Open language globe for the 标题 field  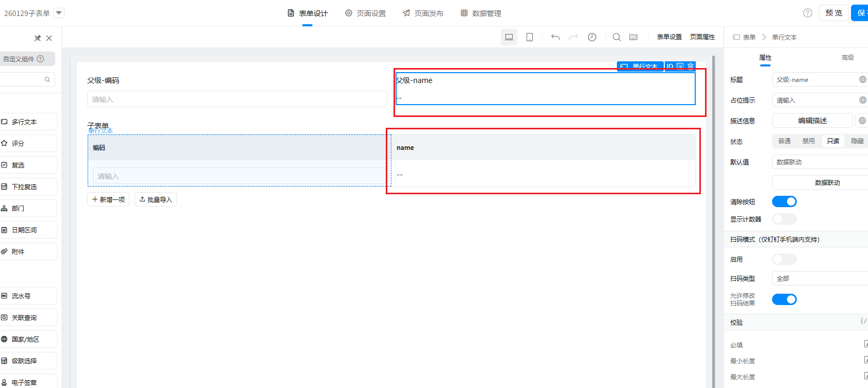pos(862,79)
